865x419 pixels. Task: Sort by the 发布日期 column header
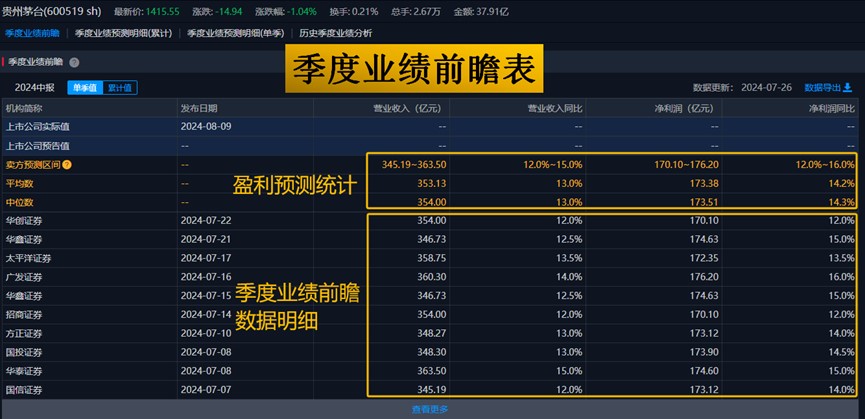[199, 109]
